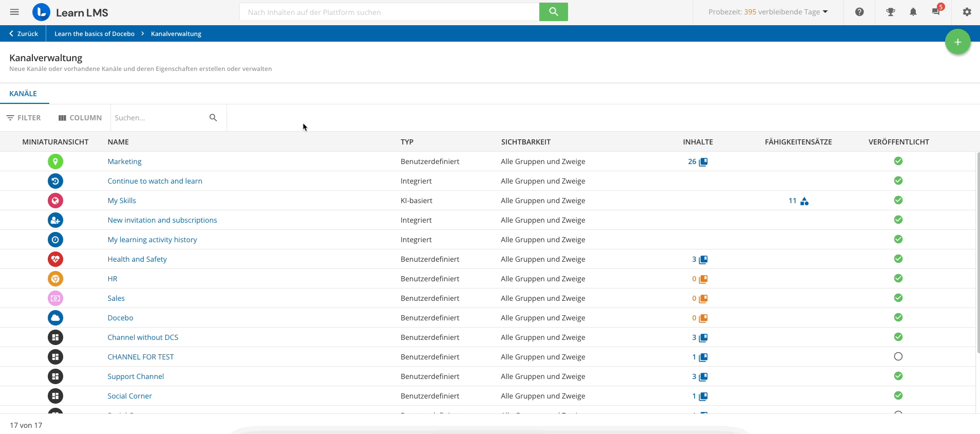Click the VERÖFFENTLICHT column header
Image resolution: width=980 pixels, height=434 pixels.
(x=898, y=142)
